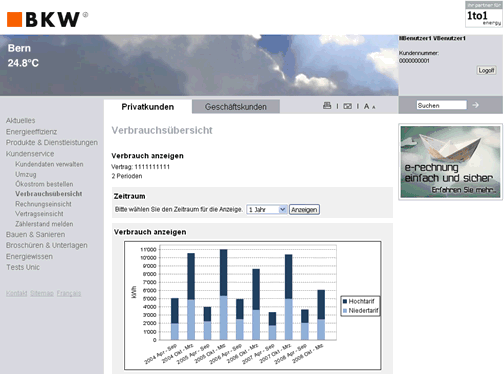
Task: Click the Kontakt footer link
Action: [x=17, y=293]
